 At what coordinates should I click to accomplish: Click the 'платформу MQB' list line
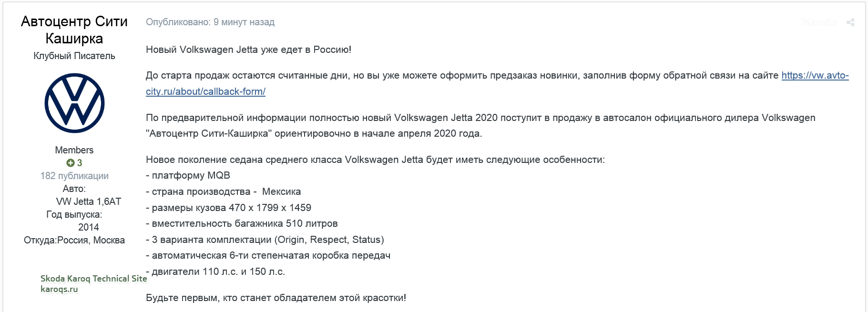(188, 175)
